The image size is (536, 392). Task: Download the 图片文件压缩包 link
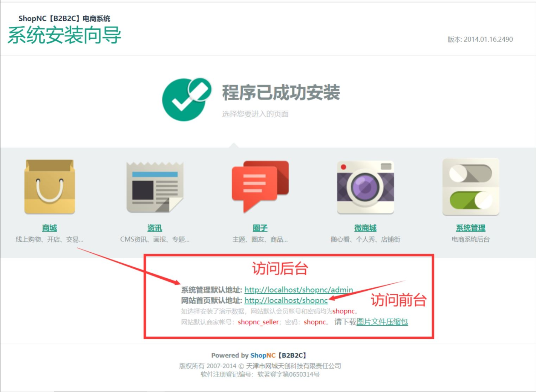tap(382, 322)
